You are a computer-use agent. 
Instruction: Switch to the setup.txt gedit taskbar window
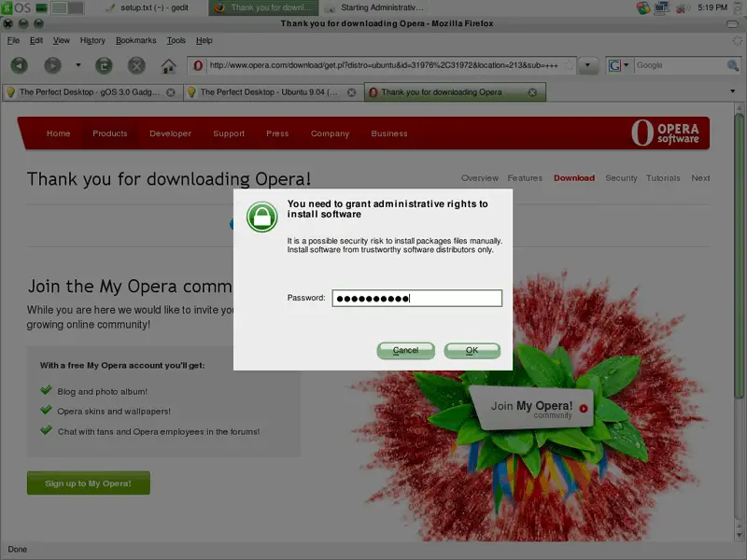pyautogui.click(x=148, y=8)
